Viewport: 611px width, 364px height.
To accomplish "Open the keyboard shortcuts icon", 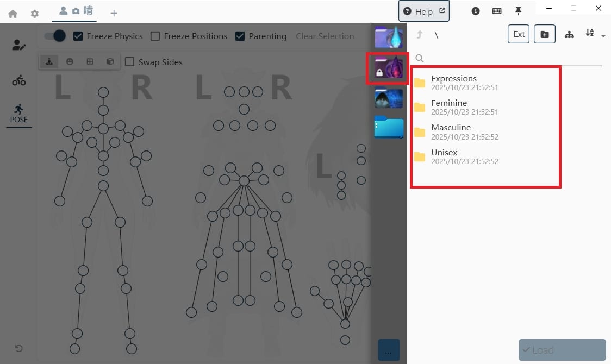I will [x=497, y=11].
